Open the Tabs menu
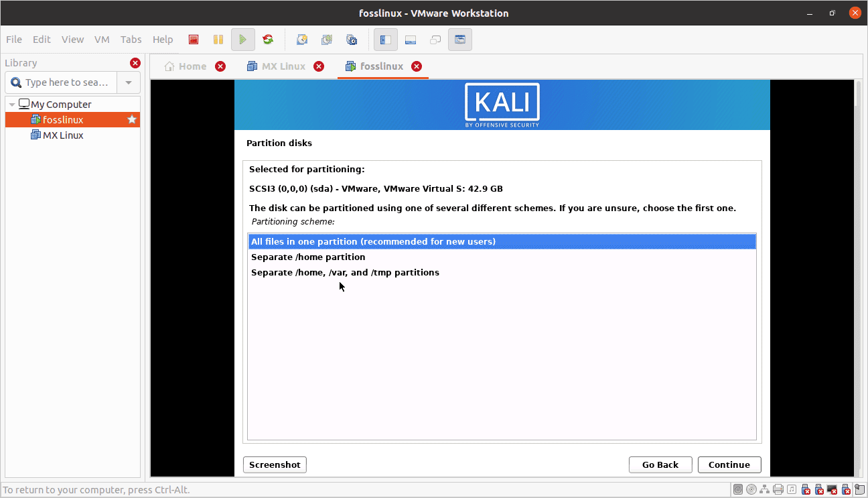This screenshot has width=868, height=498. coord(131,40)
